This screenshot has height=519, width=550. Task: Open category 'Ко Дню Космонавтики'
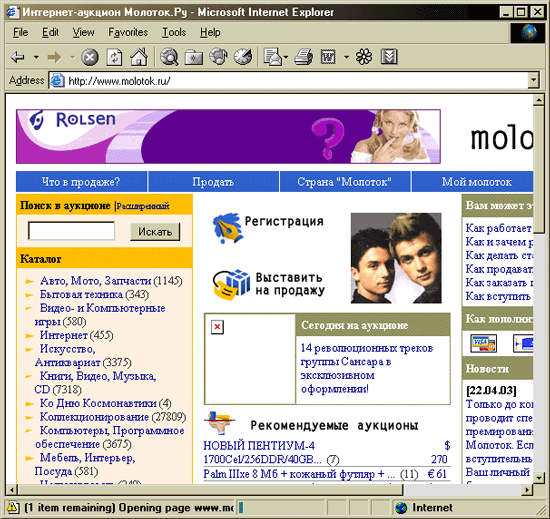[x=98, y=403]
